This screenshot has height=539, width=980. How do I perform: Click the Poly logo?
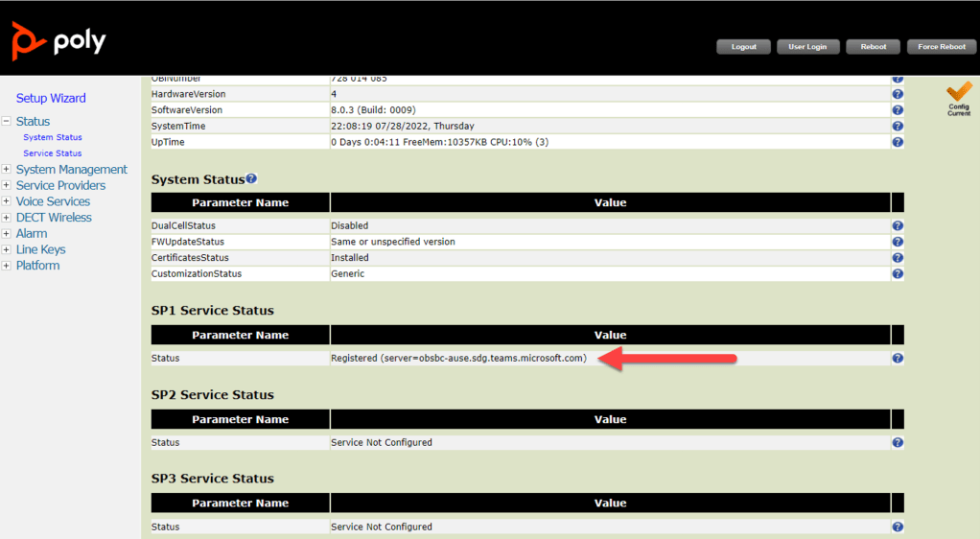tap(58, 41)
